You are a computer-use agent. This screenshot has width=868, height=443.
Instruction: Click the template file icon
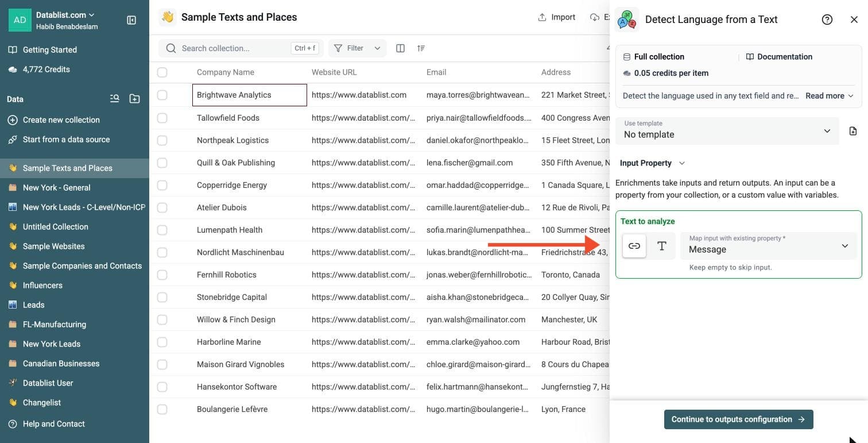(853, 131)
